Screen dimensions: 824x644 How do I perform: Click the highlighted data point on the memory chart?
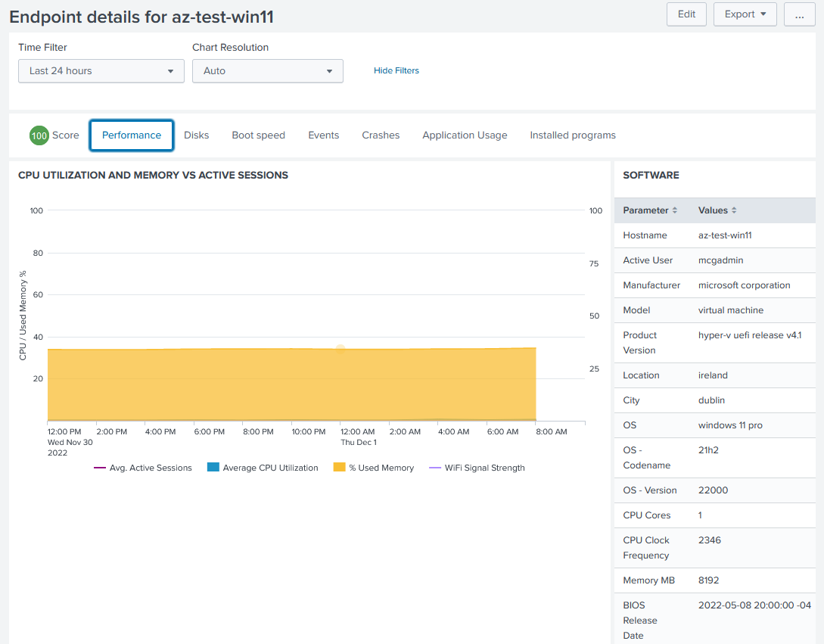click(340, 349)
